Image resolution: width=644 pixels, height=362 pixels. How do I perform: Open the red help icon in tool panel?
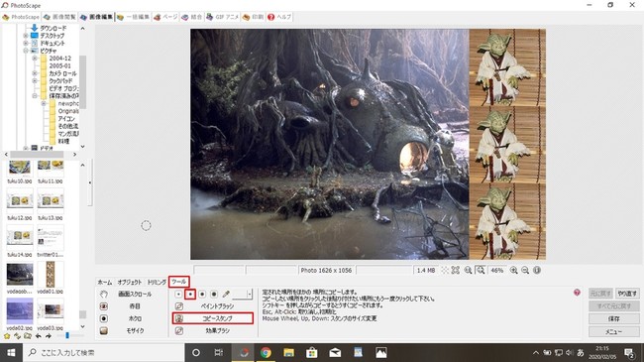tap(577, 293)
